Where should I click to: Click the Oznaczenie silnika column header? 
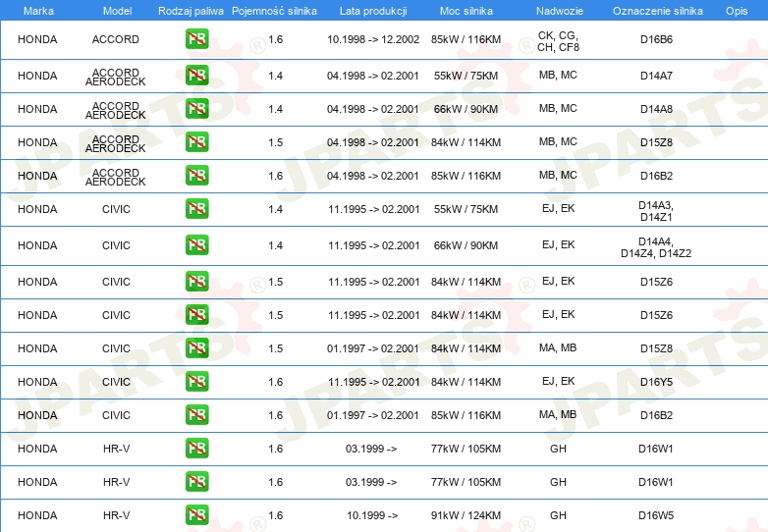click(658, 11)
